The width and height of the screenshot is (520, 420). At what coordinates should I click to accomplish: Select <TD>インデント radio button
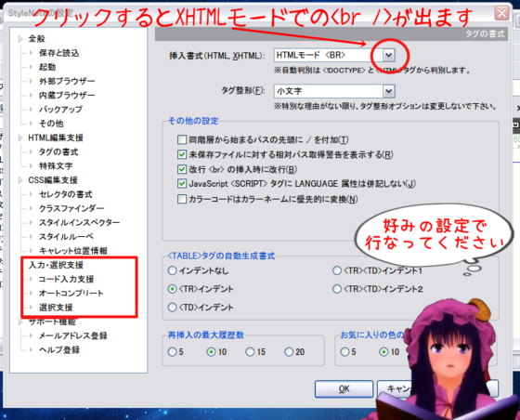172,308
